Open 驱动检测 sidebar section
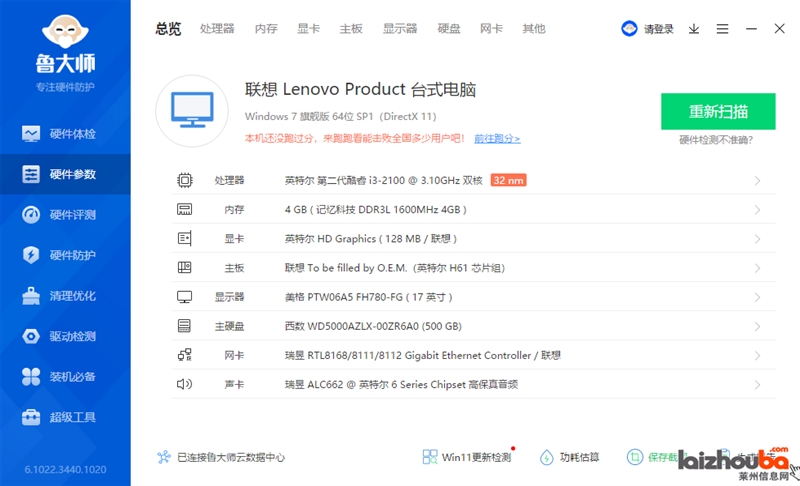800x486 pixels. [64, 336]
